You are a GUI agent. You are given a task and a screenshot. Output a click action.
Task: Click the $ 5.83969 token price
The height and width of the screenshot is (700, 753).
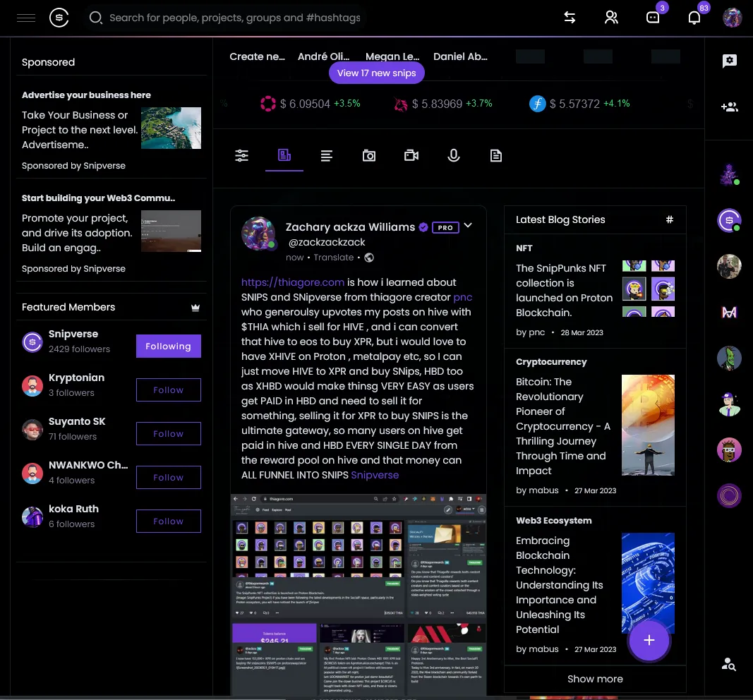437,104
